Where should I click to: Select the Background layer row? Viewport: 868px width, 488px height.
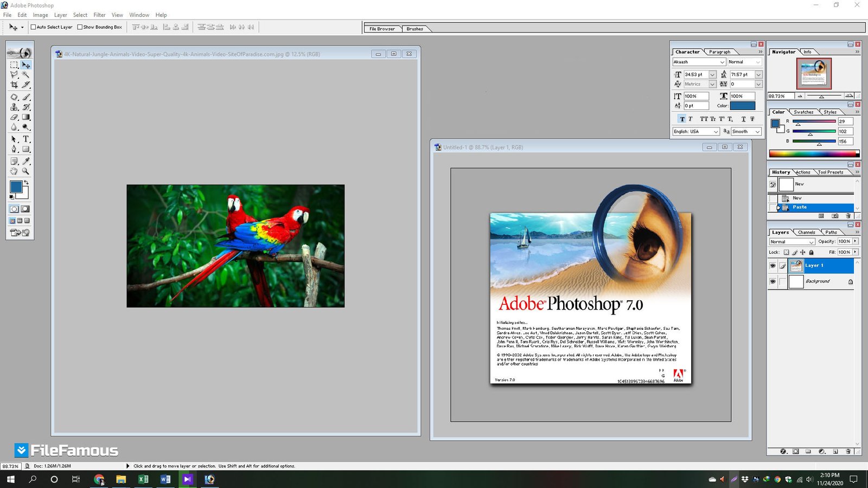(x=811, y=281)
